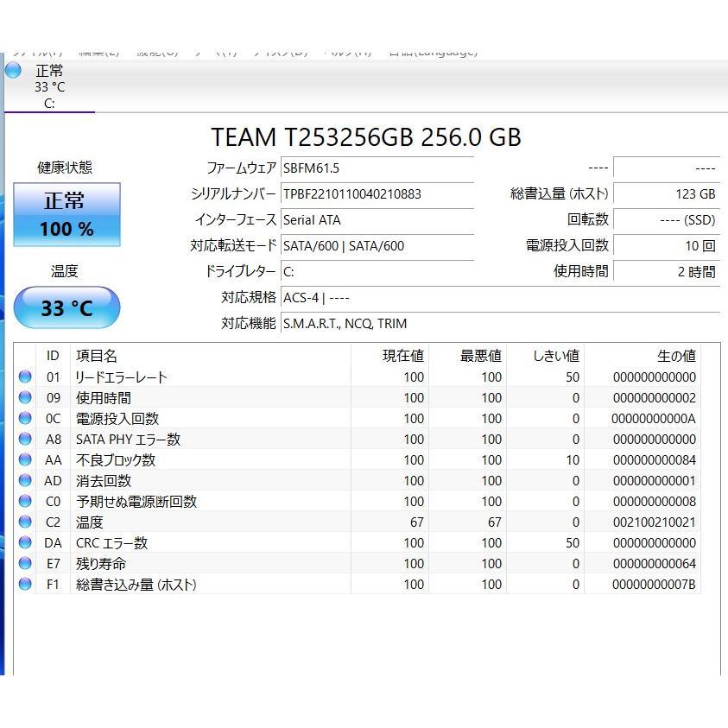The width and height of the screenshot is (728, 728).
Task: Click the status circle for CRC エラー数 row
Action: pyautogui.click(x=25, y=542)
